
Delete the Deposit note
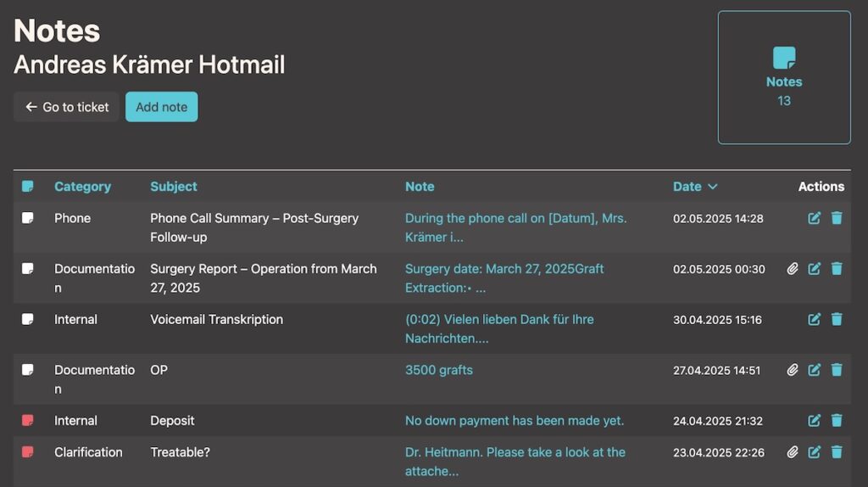click(x=837, y=421)
